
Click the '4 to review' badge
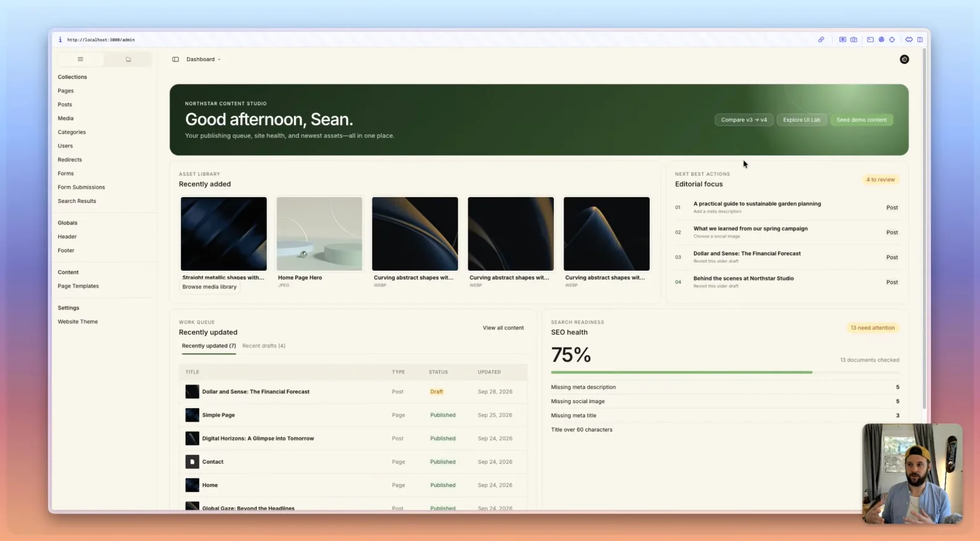[x=880, y=180]
